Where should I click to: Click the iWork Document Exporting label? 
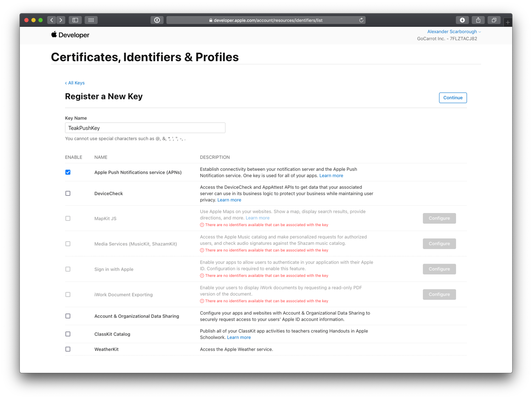(x=123, y=295)
